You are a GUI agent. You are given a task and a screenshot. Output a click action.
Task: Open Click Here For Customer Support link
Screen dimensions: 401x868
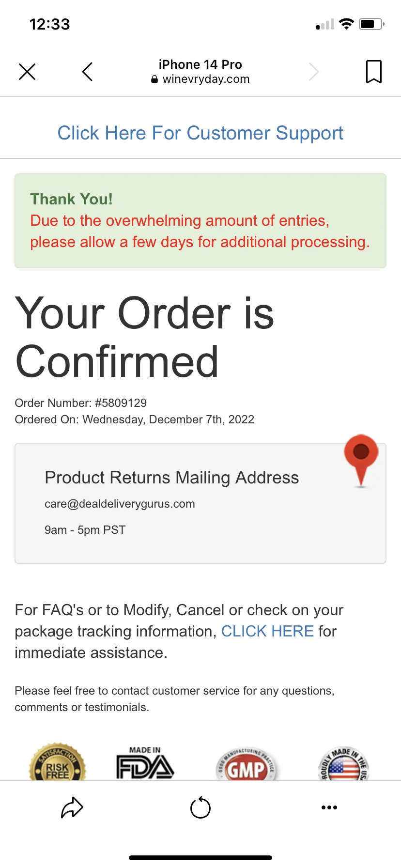(200, 133)
